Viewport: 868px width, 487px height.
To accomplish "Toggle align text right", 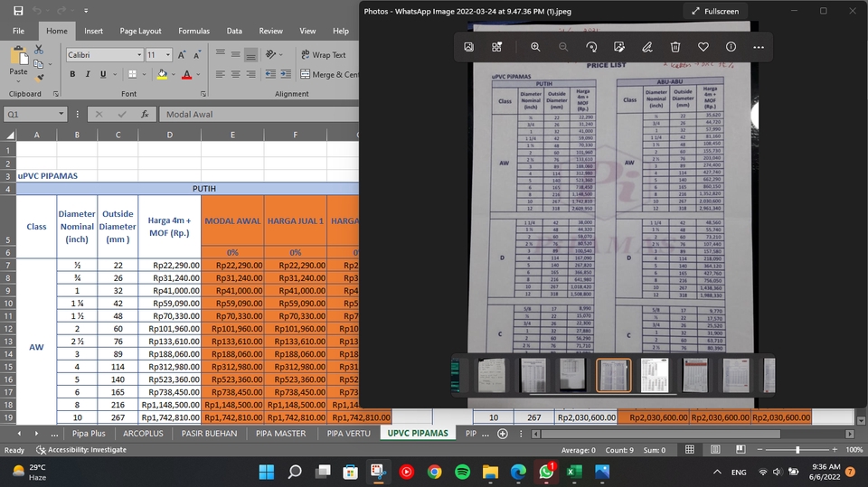I will (250, 74).
